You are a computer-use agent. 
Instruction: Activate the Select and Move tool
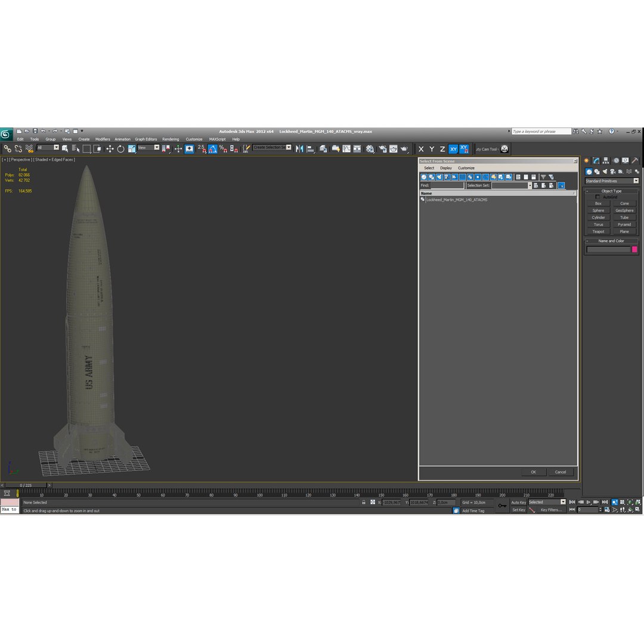click(x=110, y=148)
